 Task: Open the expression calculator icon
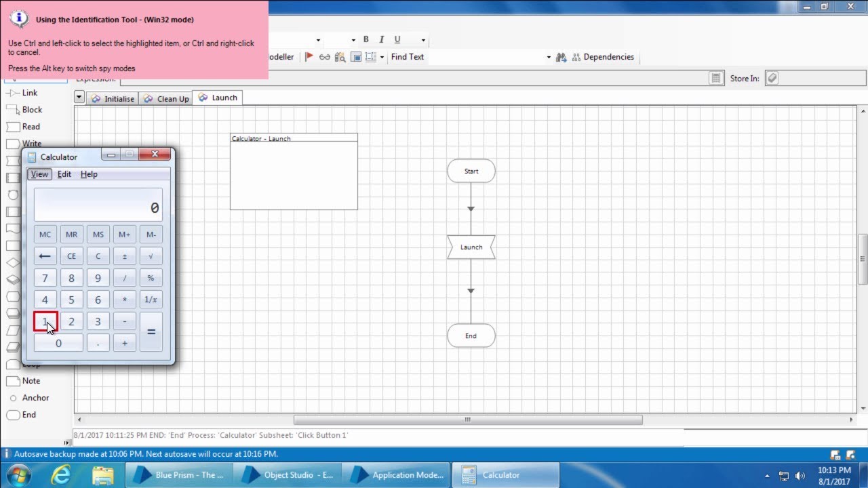716,79
